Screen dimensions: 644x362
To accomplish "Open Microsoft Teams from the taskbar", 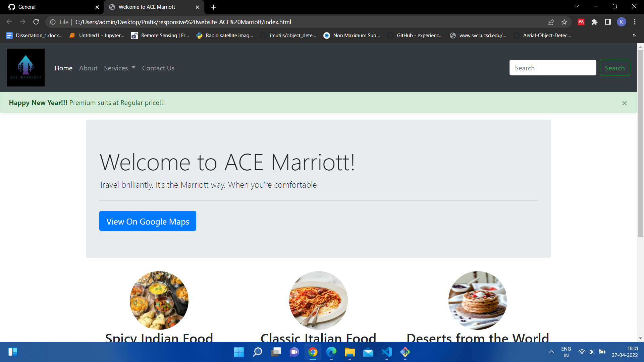I will (x=294, y=352).
